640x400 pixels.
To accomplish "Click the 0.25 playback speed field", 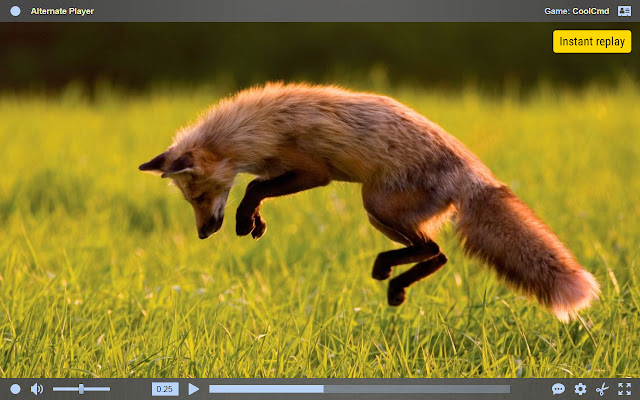I will click(165, 389).
